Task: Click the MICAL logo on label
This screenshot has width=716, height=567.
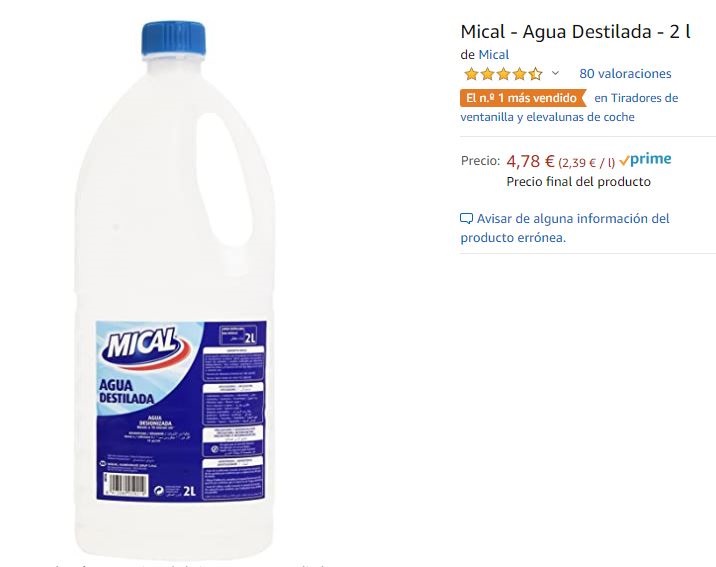Action: pos(142,346)
